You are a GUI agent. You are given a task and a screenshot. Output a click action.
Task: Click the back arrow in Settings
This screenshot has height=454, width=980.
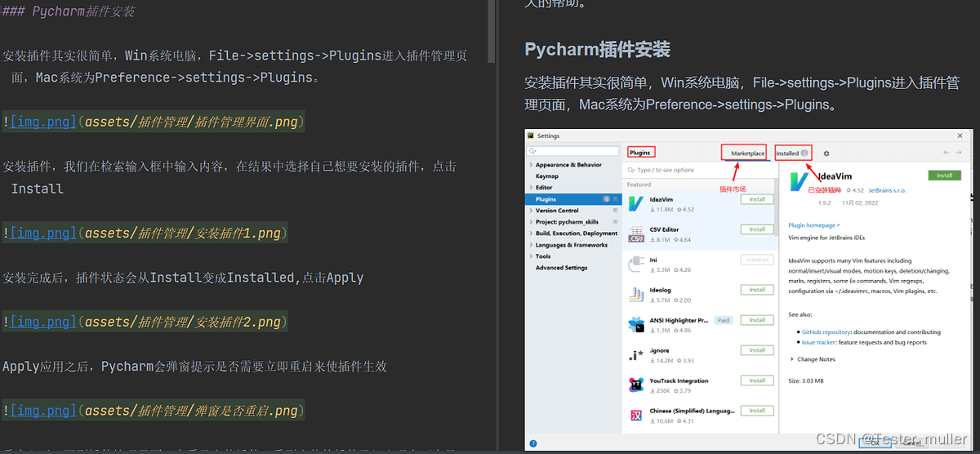click(x=947, y=153)
